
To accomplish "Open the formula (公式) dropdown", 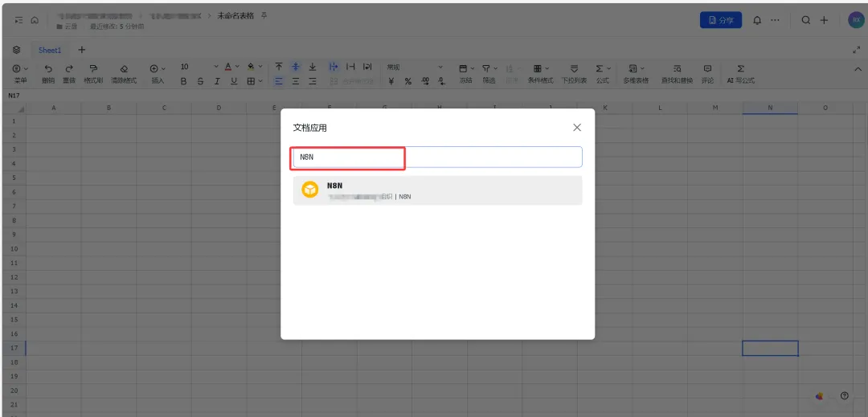I will pyautogui.click(x=603, y=74).
